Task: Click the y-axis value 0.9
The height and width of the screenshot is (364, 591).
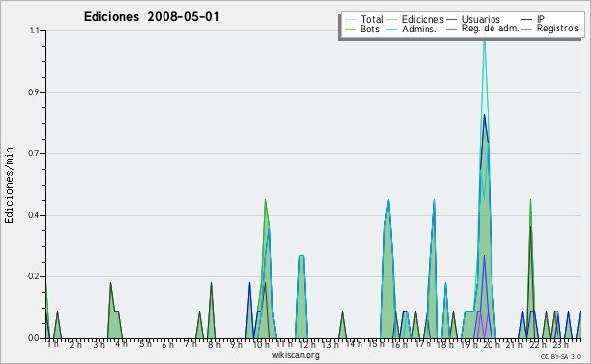Action: [x=34, y=92]
